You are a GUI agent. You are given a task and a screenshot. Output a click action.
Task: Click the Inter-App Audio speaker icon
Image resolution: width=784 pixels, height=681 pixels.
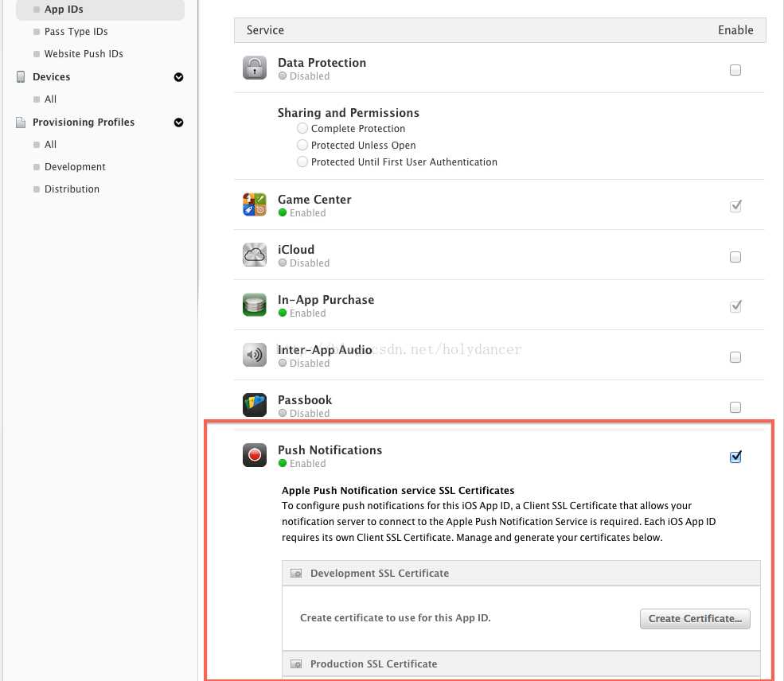click(x=255, y=356)
